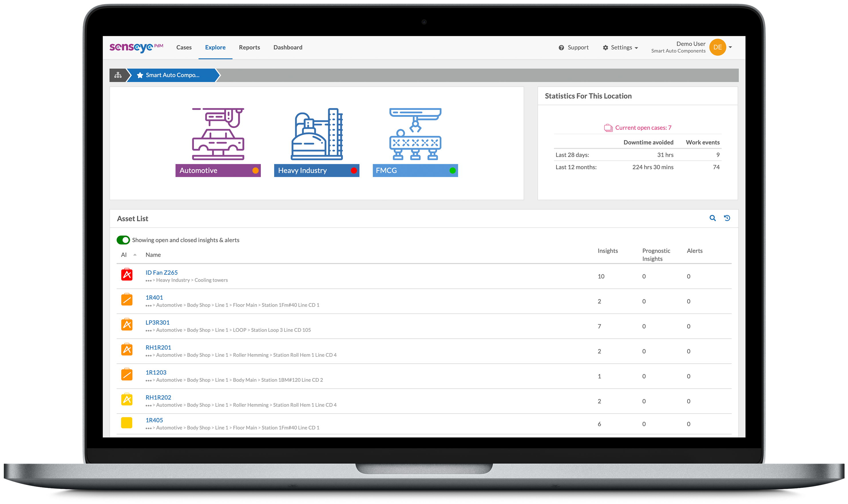
Task: Open the LP3R301 asset link
Action: tap(157, 322)
